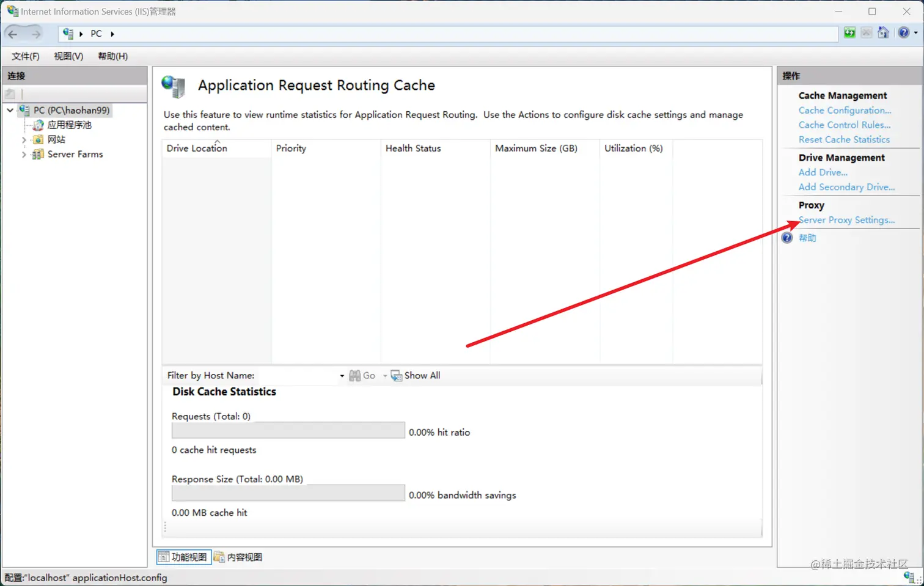This screenshot has width=924, height=586.
Task: Go to the Home page icon
Action: pos(884,33)
